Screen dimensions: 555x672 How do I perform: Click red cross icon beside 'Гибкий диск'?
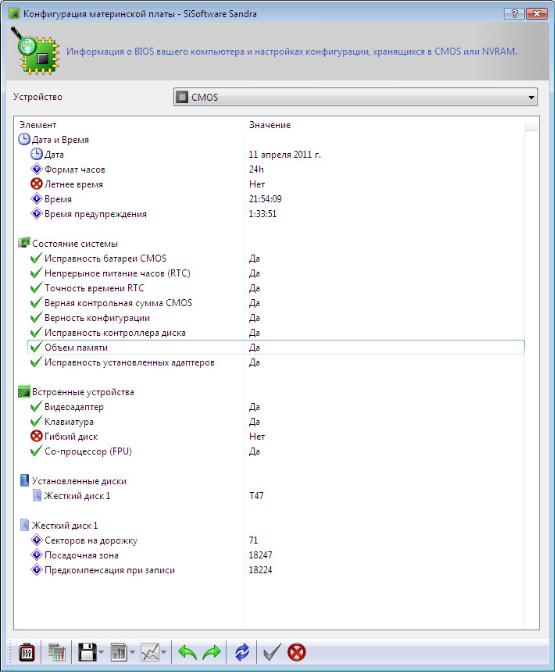click(x=36, y=436)
